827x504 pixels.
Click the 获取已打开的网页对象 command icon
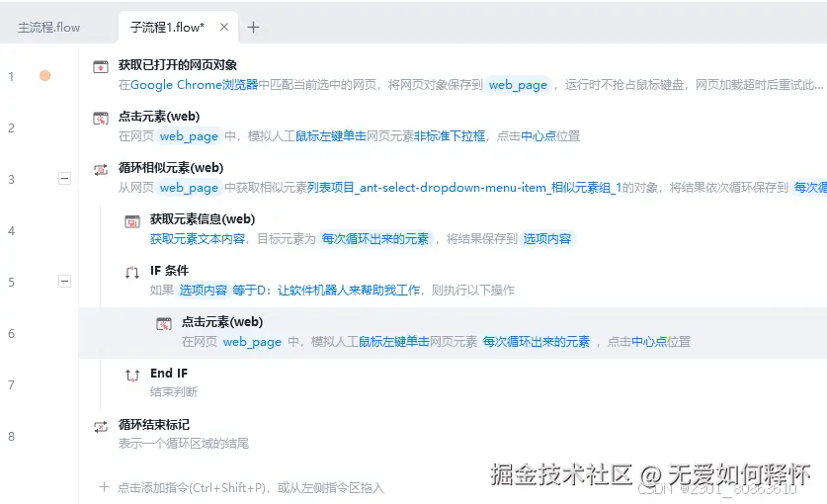click(101, 67)
